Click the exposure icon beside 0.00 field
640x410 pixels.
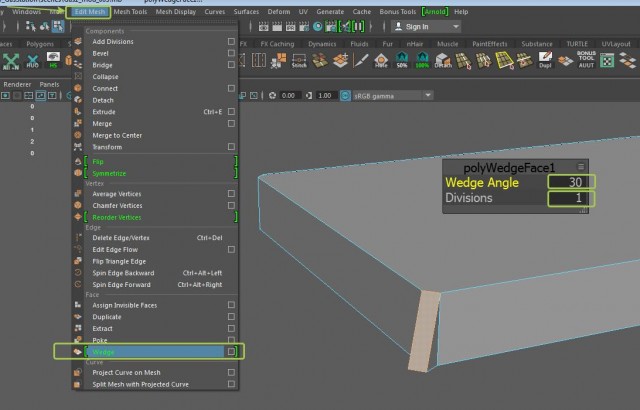tap(272, 95)
